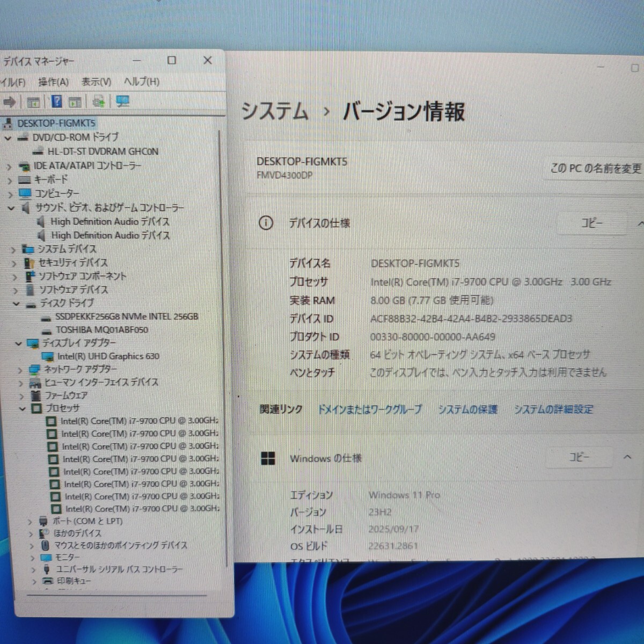644x644 pixels.
Task: Close the Device Manager window
Action: [208, 60]
